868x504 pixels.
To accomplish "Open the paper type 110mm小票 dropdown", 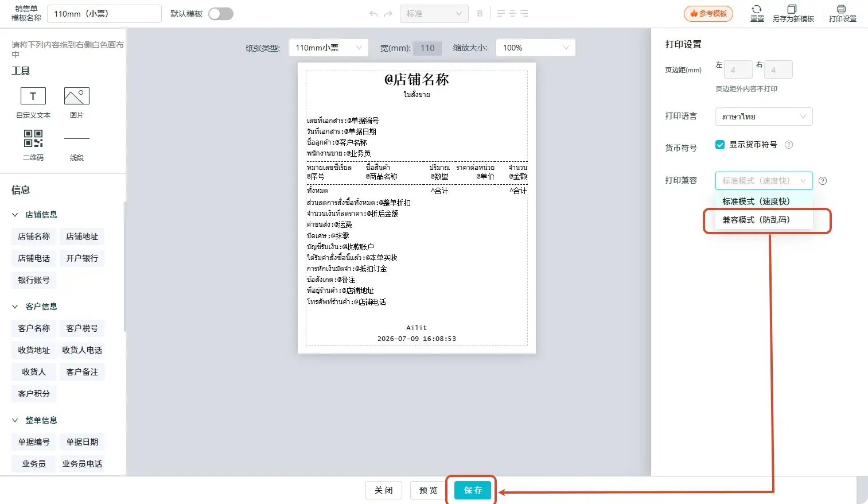I will point(329,48).
